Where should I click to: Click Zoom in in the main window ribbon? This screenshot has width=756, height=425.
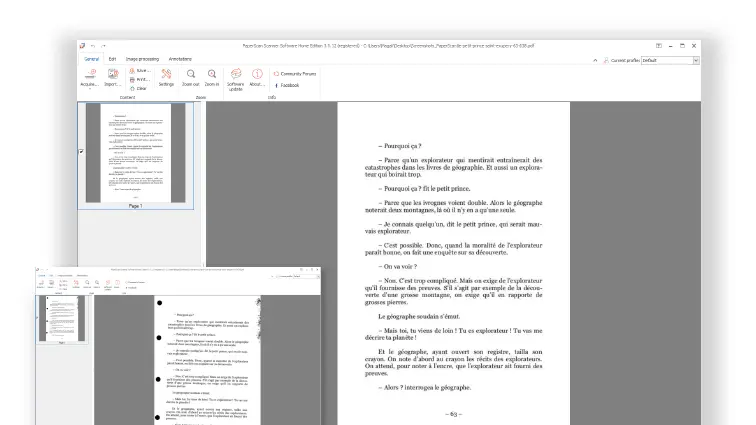(x=212, y=77)
